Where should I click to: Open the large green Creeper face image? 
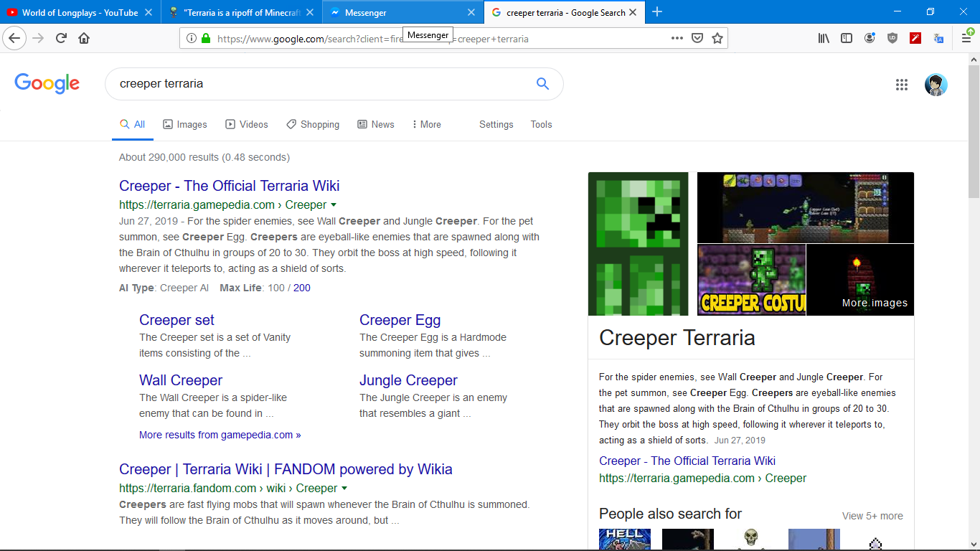pos(638,244)
